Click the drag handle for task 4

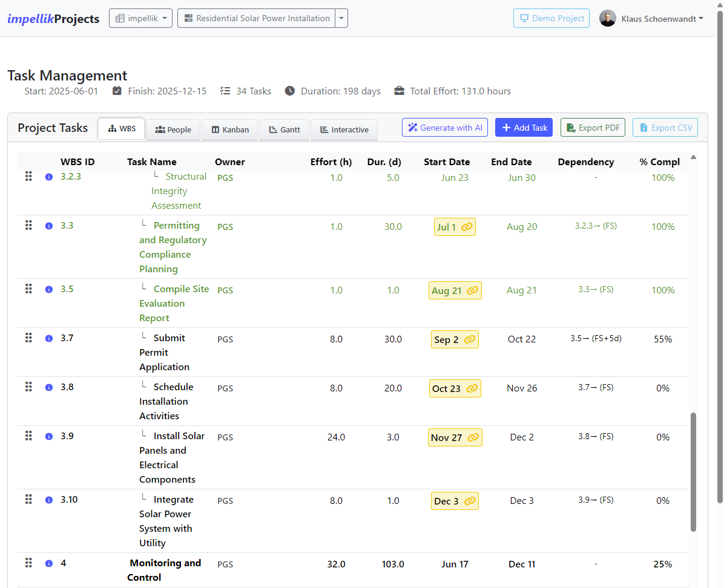pyautogui.click(x=28, y=563)
